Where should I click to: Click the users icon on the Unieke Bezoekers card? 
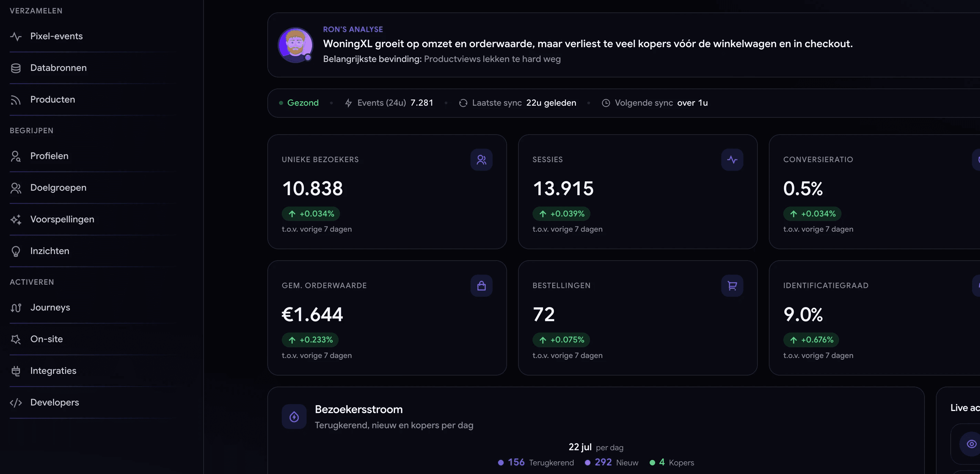481,160
